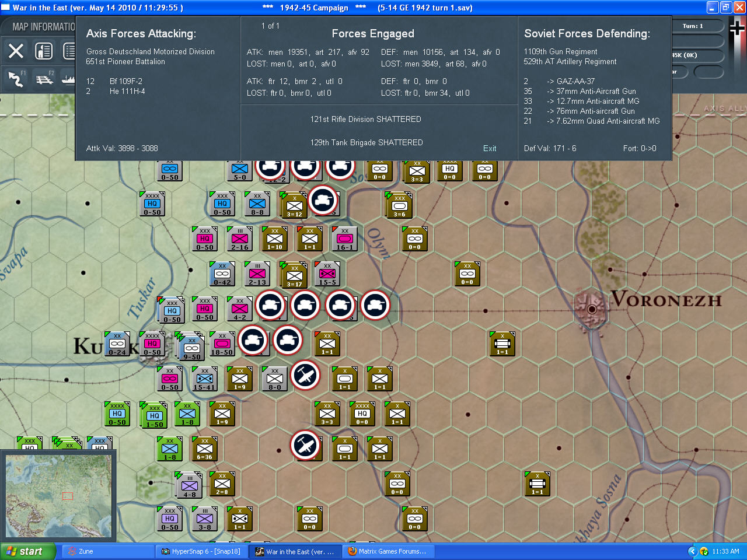Select the F2 rail mode track icon
The image size is (747, 560).
click(44, 78)
